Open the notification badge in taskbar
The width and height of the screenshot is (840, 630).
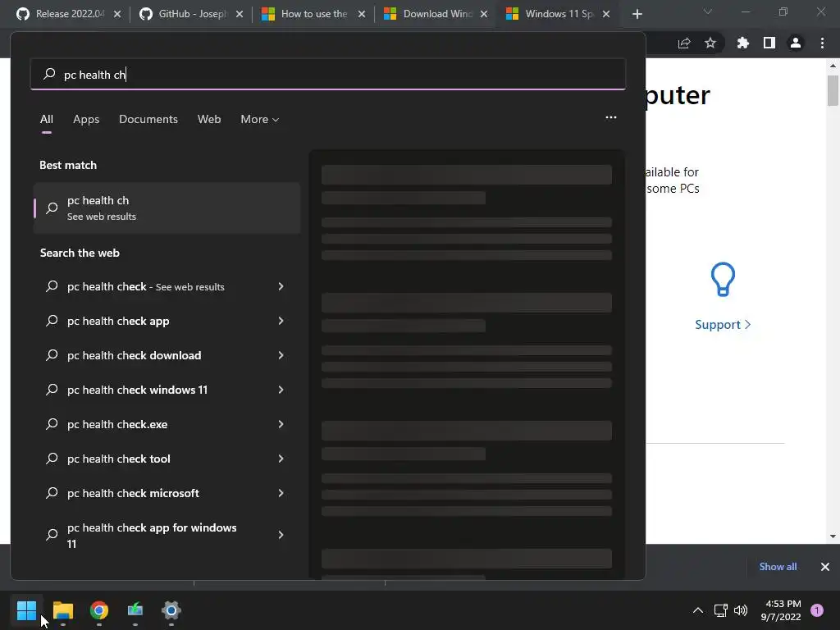click(x=817, y=610)
